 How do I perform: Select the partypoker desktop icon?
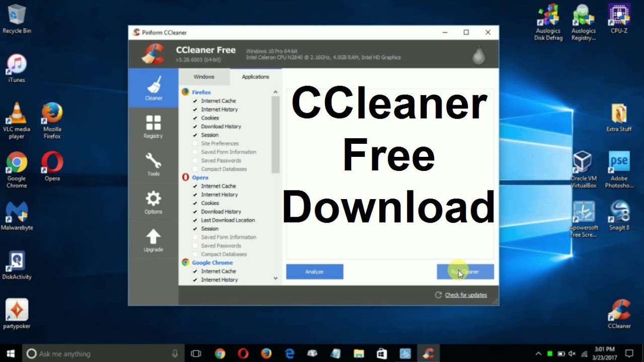17,314
